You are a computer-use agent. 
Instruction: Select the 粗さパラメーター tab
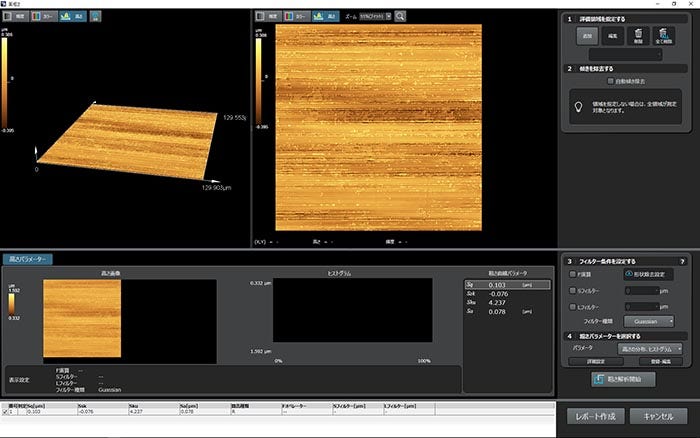pos(28,259)
